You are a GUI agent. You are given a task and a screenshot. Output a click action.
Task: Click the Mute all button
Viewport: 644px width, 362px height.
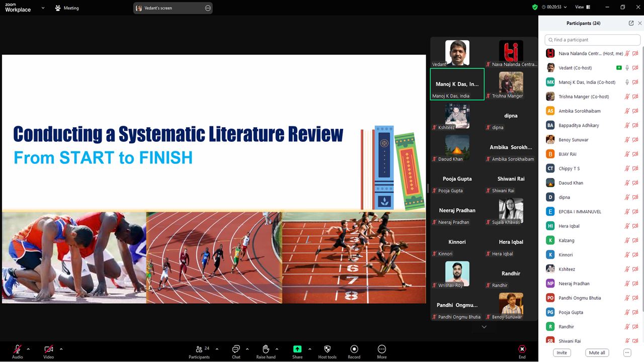click(597, 352)
